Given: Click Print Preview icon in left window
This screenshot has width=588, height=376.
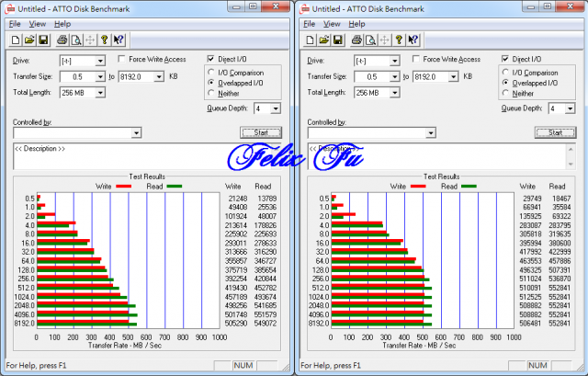Looking at the screenshot, I should coord(76,40).
